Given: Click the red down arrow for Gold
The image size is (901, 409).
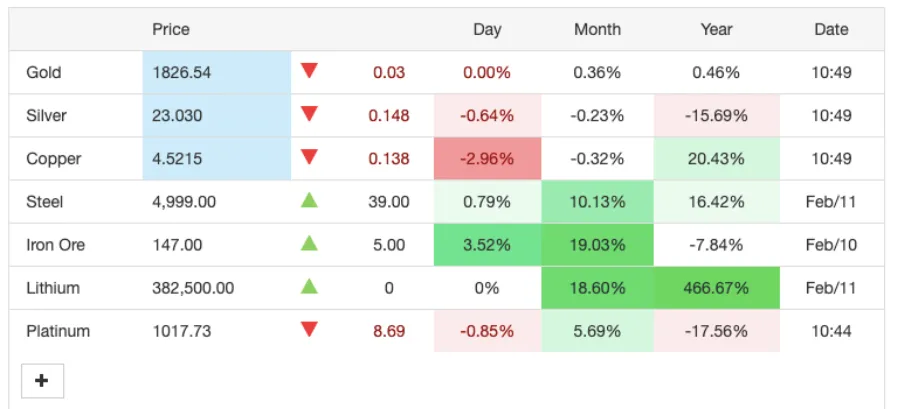Looking at the screenshot, I should 309,71.
